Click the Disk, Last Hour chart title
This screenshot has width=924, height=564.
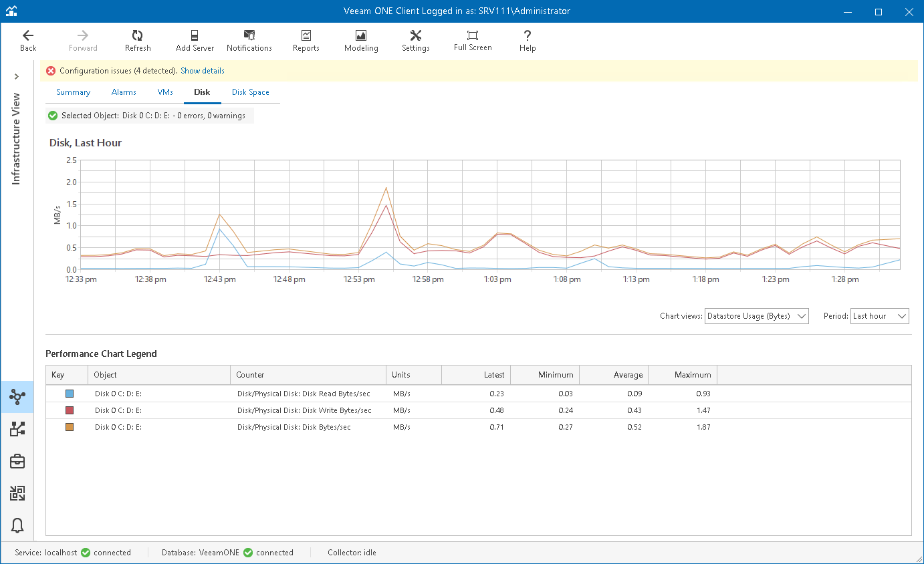pyautogui.click(x=86, y=143)
